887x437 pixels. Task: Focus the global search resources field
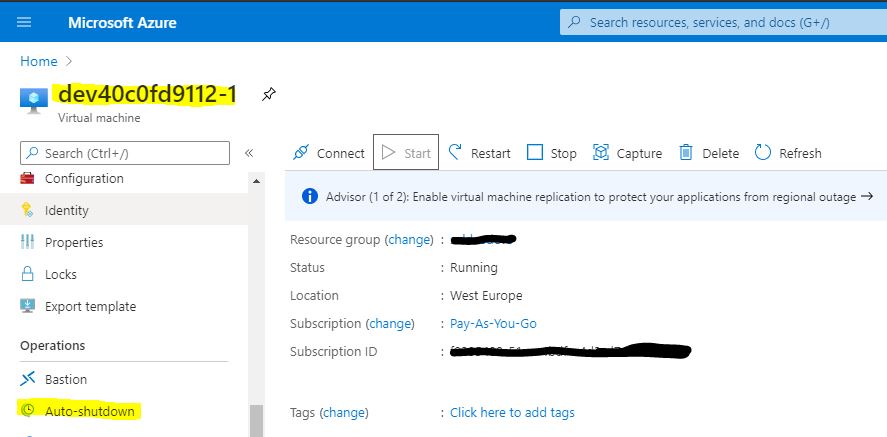point(723,23)
